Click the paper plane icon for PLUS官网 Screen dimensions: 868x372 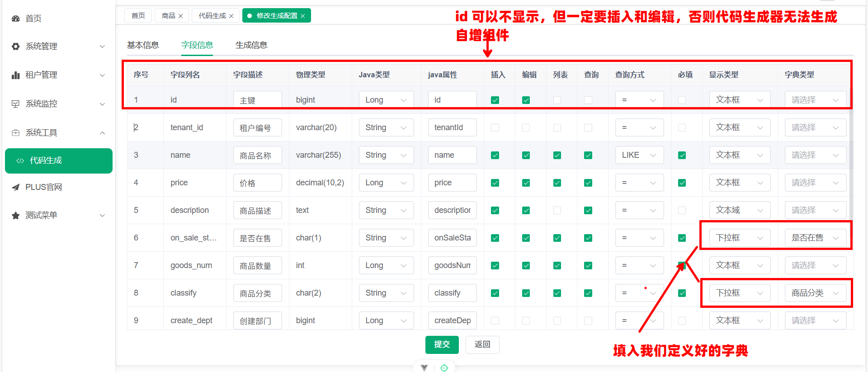(x=16, y=187)
